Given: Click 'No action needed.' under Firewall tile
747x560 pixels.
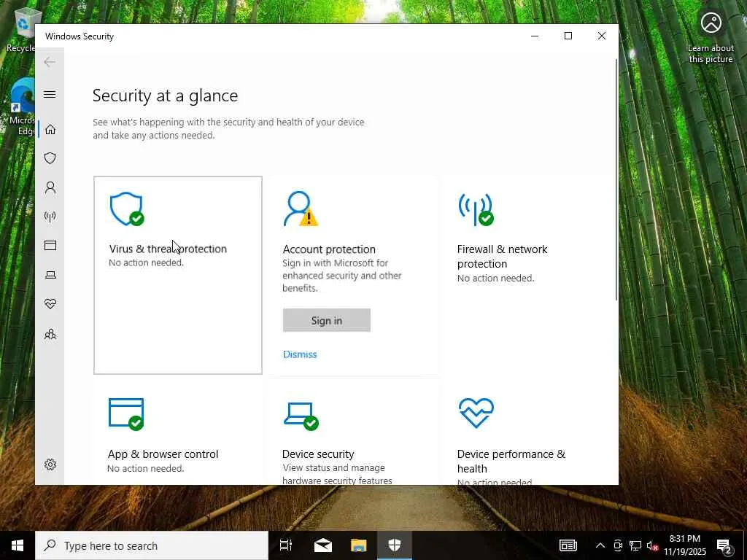Looking at the screenshot, I should [495, 278].
